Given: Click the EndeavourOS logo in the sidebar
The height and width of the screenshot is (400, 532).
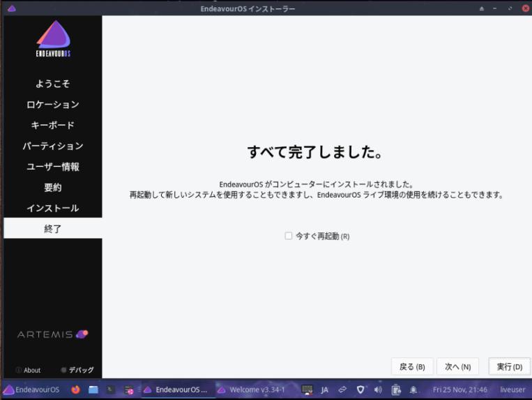Looking at the screenshot, I should click(53, 38).
